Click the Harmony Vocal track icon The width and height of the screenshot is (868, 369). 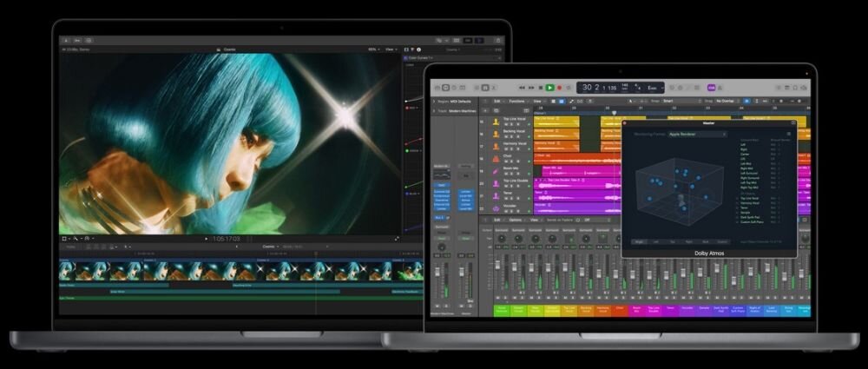[x=496, y=147]
